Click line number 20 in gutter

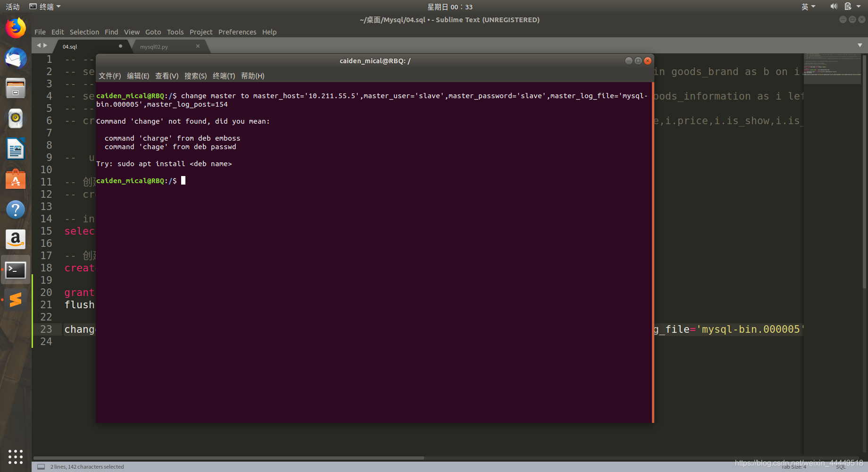pyautogui.click(x=46, y=292)
